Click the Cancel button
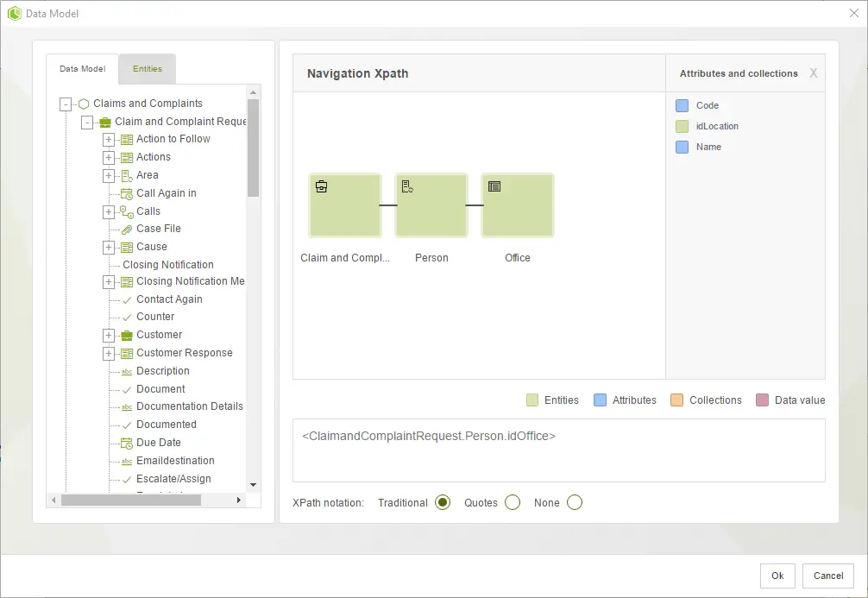This screenshot has width=868, height=598. (828, 576)
